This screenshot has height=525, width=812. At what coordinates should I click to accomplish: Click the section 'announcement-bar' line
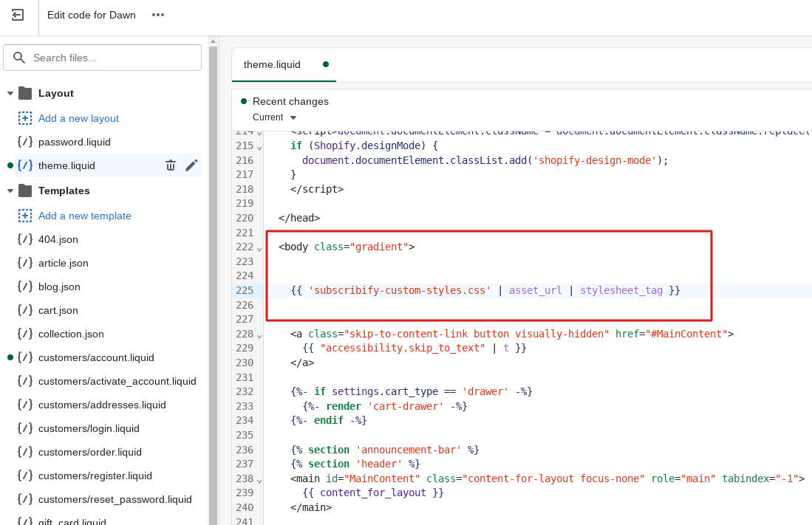click(385, 450)
